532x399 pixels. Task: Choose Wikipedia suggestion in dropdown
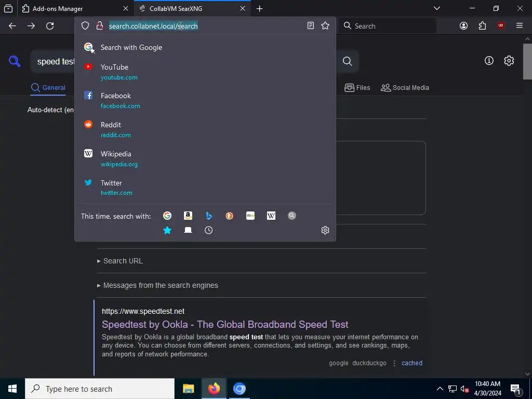point(205,159)
